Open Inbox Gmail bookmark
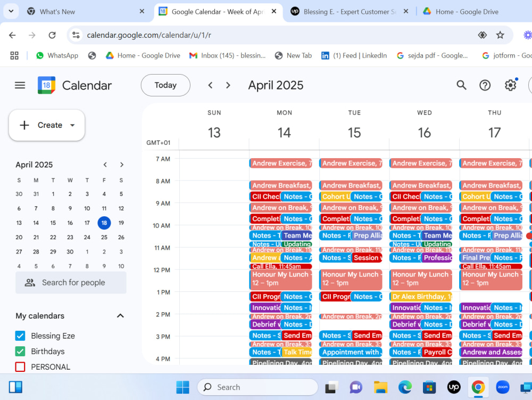This screenshot has height=400, width=532. (227, 56)
